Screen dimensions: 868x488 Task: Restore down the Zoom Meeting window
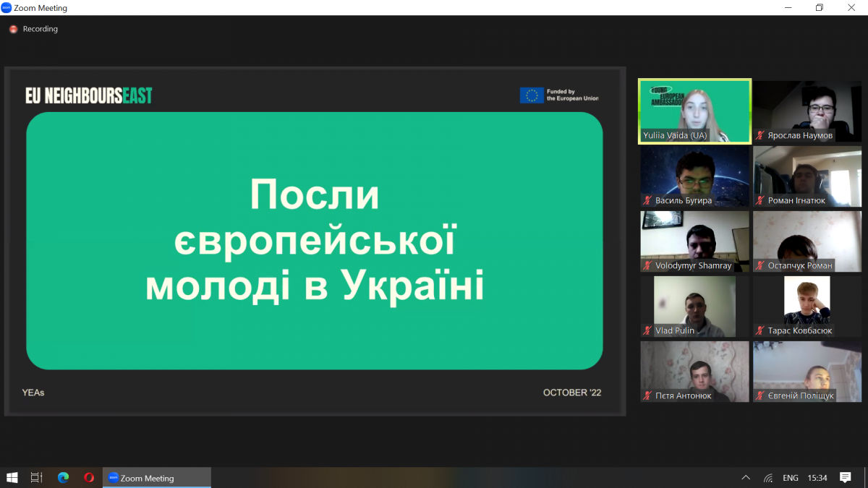[x=820, y=8]
